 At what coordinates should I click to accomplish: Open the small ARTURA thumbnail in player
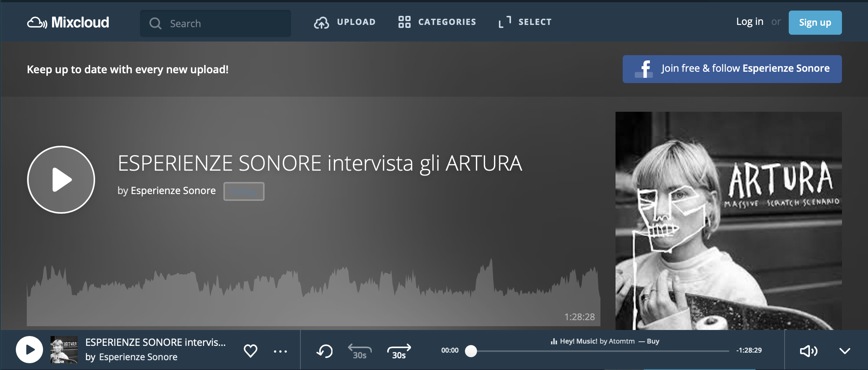click(64, 350)
